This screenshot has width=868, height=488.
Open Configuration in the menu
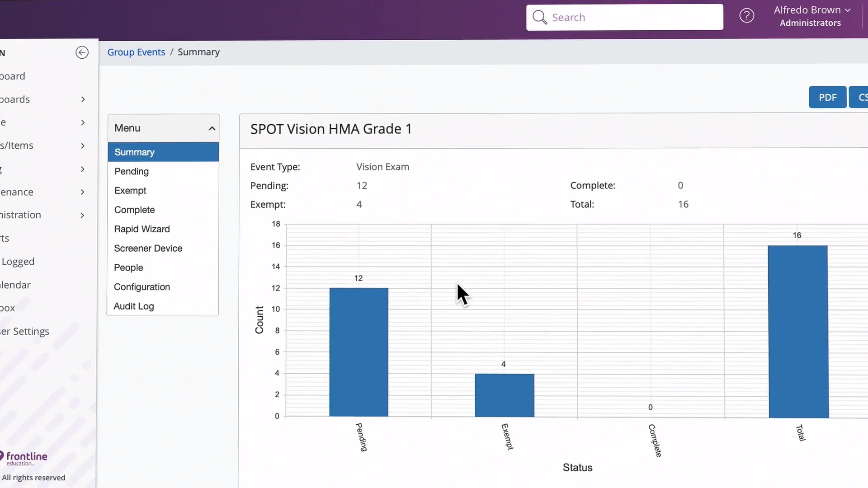point(142,287)
